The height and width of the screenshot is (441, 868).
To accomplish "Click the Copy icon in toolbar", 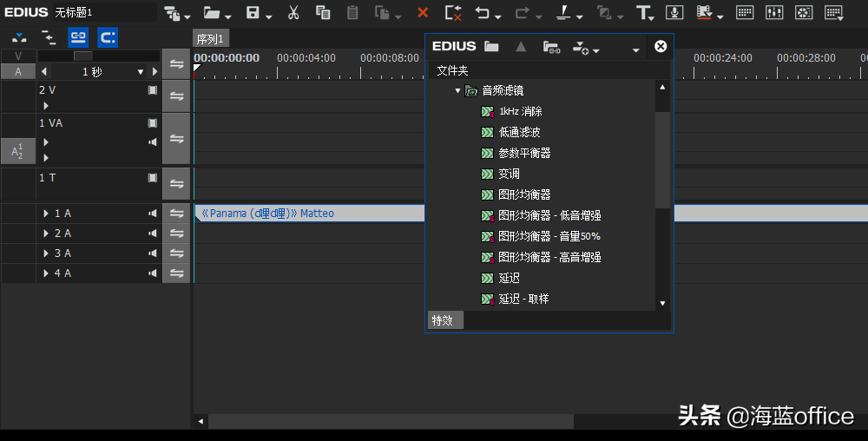I will pos(323,12).
